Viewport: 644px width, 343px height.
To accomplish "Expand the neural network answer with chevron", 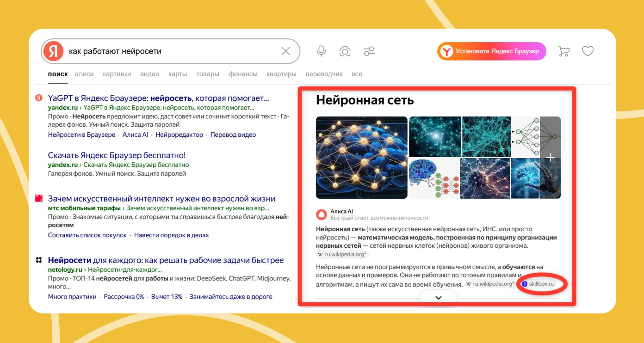I will (x=438, y=298).
